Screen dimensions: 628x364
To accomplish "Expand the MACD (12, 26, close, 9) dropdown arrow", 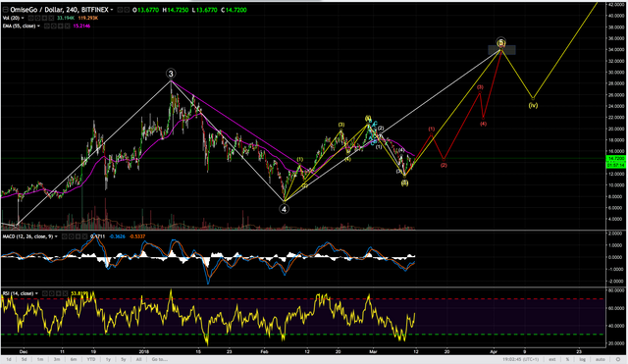I will pyautogui.click(x=56, y=236).
